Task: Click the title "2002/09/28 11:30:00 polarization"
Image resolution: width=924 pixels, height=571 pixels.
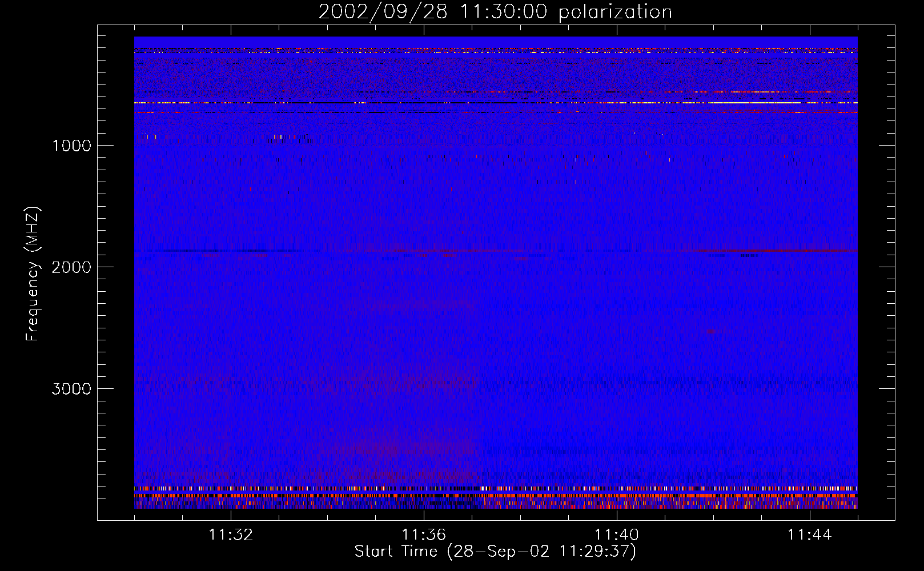Action: coord(495,12)
